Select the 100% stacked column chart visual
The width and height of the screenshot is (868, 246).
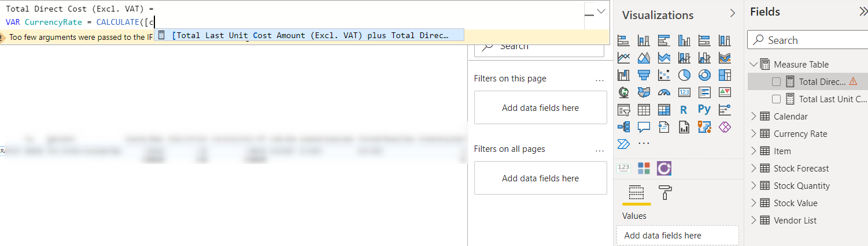coord(725,40)
